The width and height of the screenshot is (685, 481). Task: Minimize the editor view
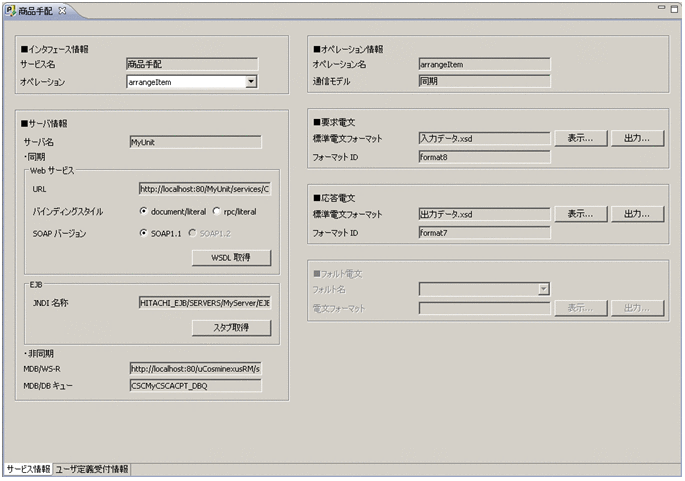click(x=661, y=7)
